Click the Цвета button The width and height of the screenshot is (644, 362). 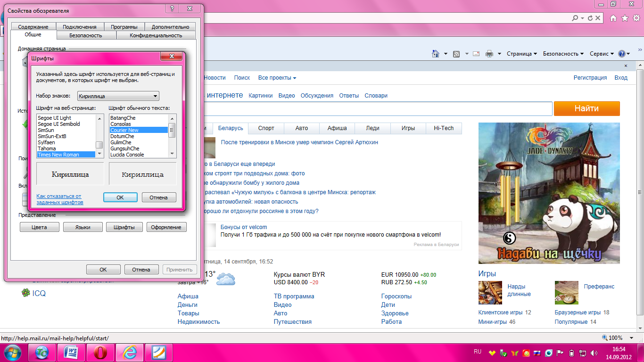point(40,227)
